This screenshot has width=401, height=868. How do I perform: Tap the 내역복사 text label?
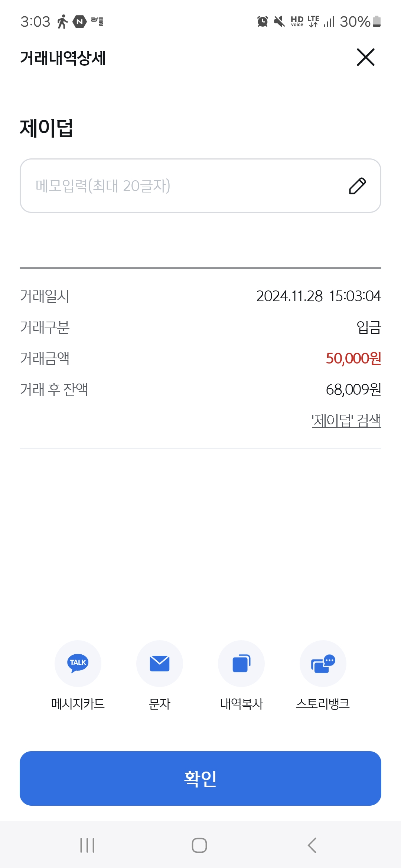(x=241, y=704)
